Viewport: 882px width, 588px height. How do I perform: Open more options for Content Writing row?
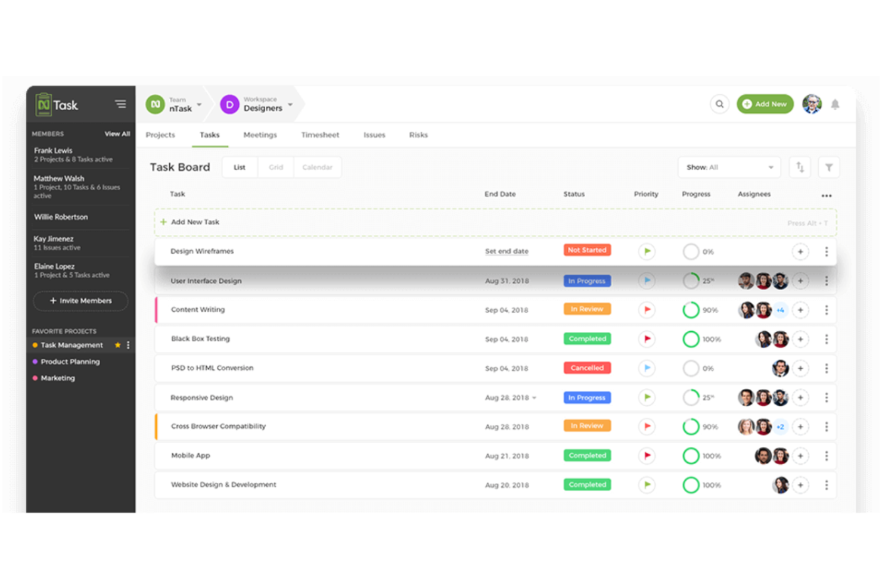click(x=826, y=310)
